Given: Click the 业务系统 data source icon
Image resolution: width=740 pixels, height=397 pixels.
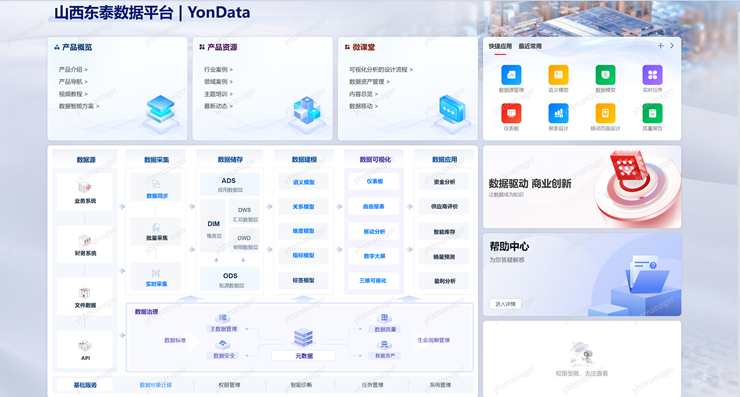Looking at the screenshot, I should point(84,188).
